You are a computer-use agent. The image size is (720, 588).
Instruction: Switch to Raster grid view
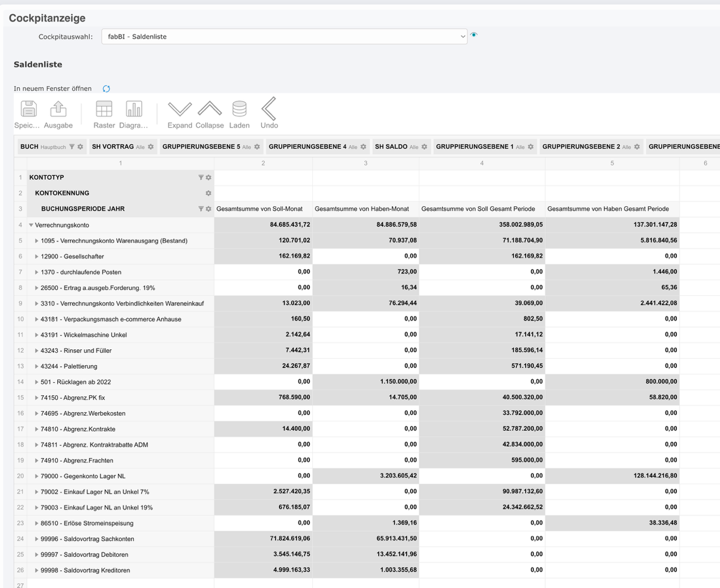(x=104, y=109)
